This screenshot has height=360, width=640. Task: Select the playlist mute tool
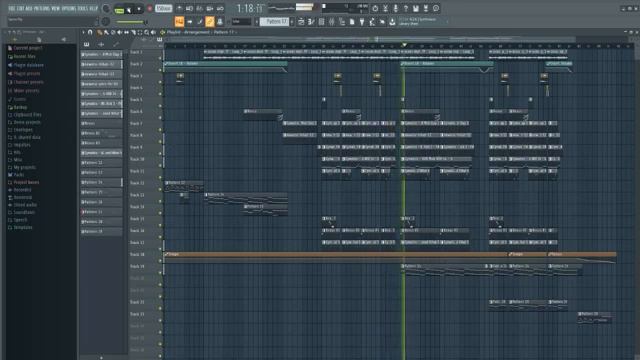tap(119, 32)
